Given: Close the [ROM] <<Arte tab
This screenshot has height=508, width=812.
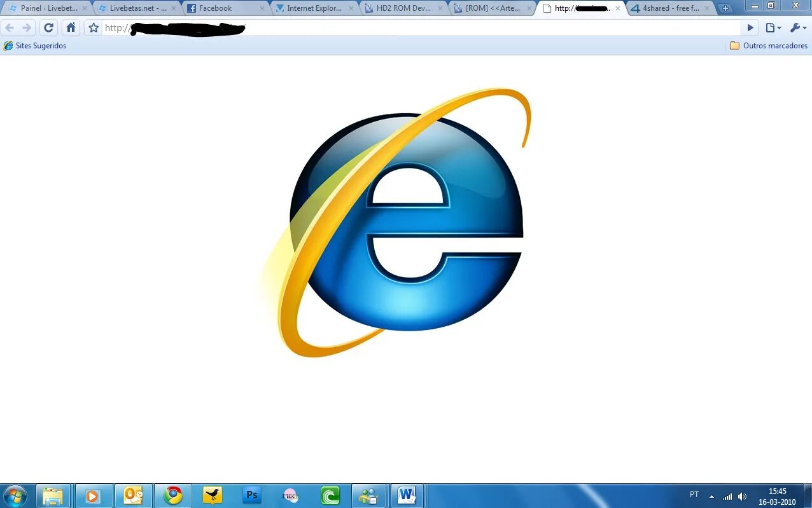Looking at the screenshot, I should [528, 8].
